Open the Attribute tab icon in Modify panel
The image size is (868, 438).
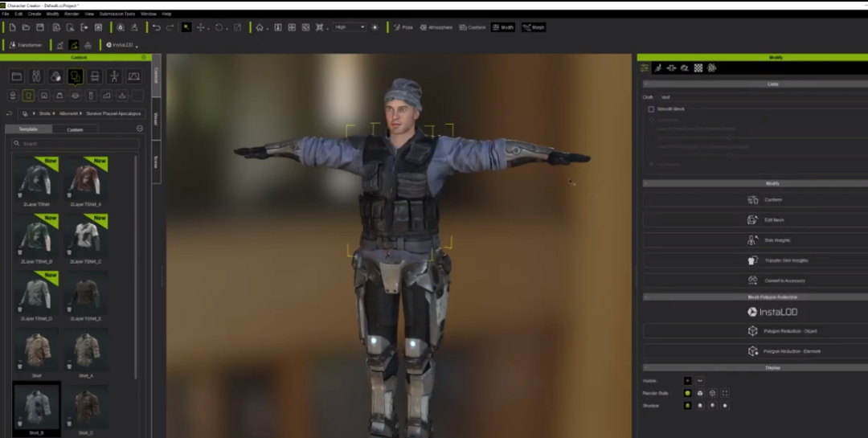(x=645, y=68)
